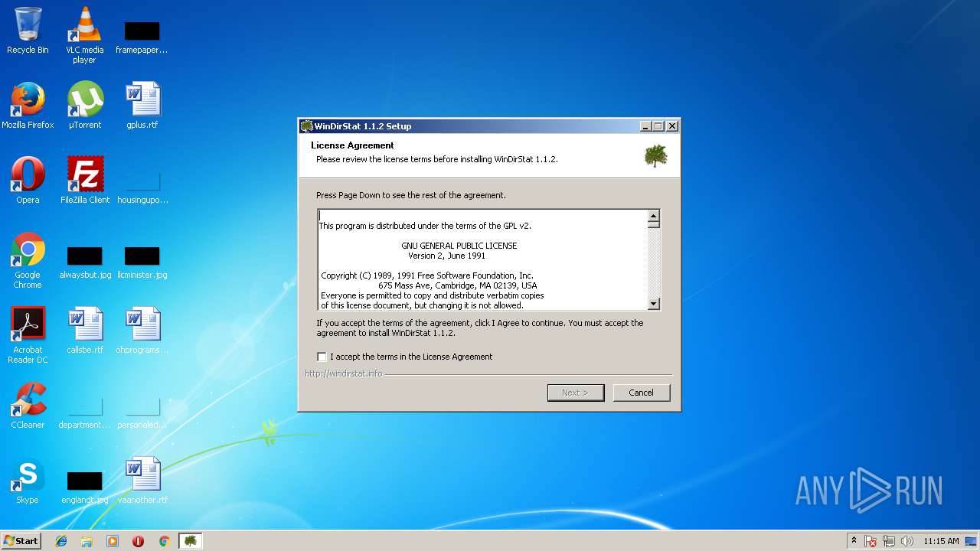Open Google Chrome desktop shortcut
Image resolution: width=980 pixels, height=551 pixels.
coord(28,260)
